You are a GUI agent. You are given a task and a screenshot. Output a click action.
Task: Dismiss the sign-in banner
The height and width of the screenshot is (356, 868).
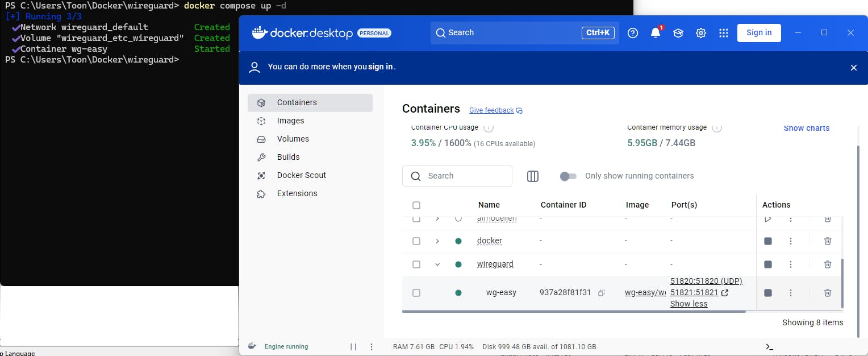pyautogui.click(x=853, y=68)
